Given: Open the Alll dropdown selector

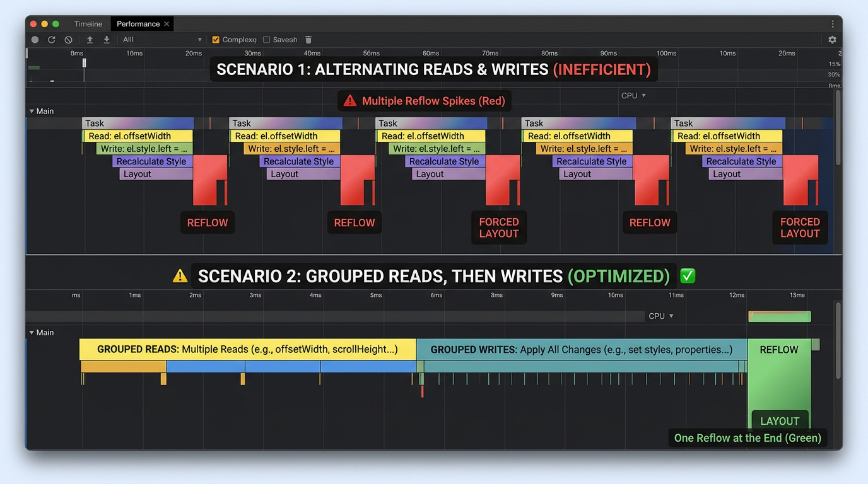Looking at the screenshot, I should 162,40.
